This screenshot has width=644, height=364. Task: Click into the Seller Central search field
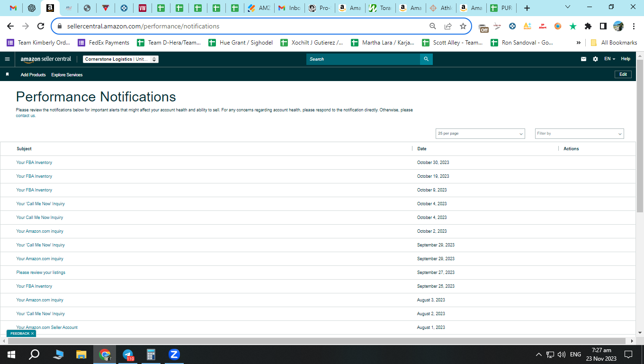pos(363,59)
